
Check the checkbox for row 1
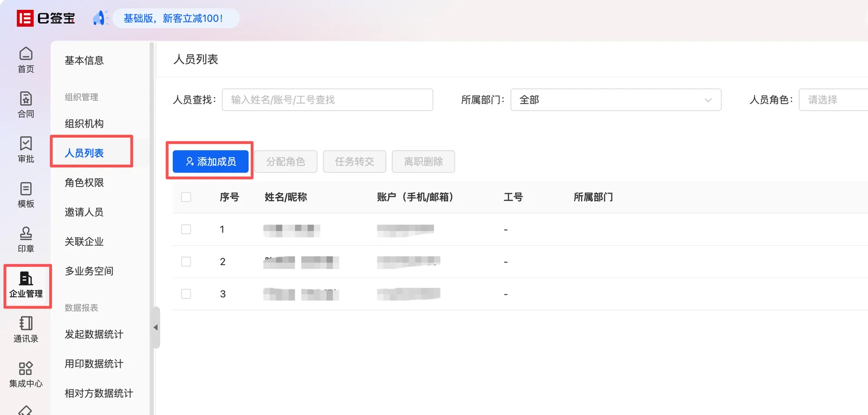click(186, 229)
